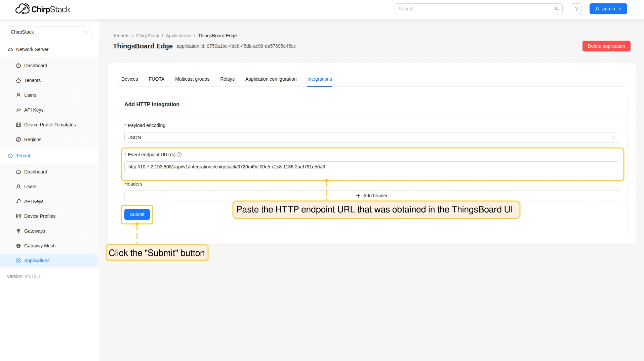This screenshot has width=644, height=361.
Task: Open Gateway Mesh in the sidebar
Action: tap(40, 246)
